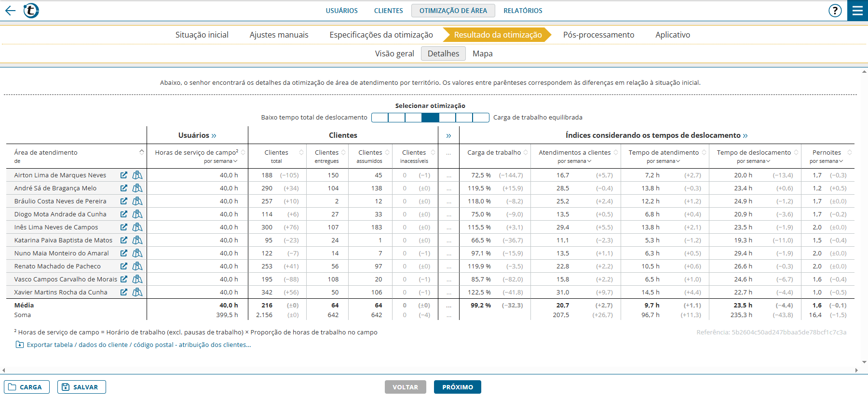Click the back arrow icon

[x=10, y=11]
